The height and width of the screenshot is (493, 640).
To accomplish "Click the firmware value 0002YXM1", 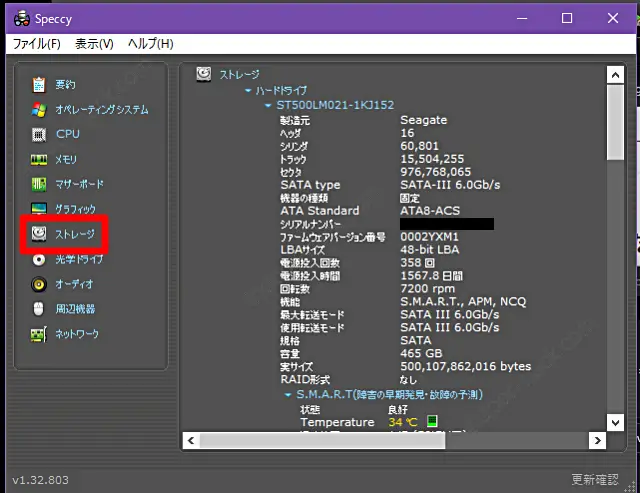I will pyautogui.click(x=429, y=237).
